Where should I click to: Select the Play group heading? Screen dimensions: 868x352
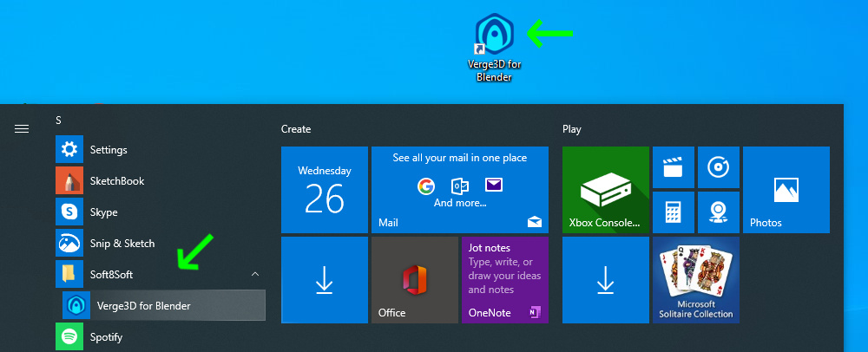572,129
